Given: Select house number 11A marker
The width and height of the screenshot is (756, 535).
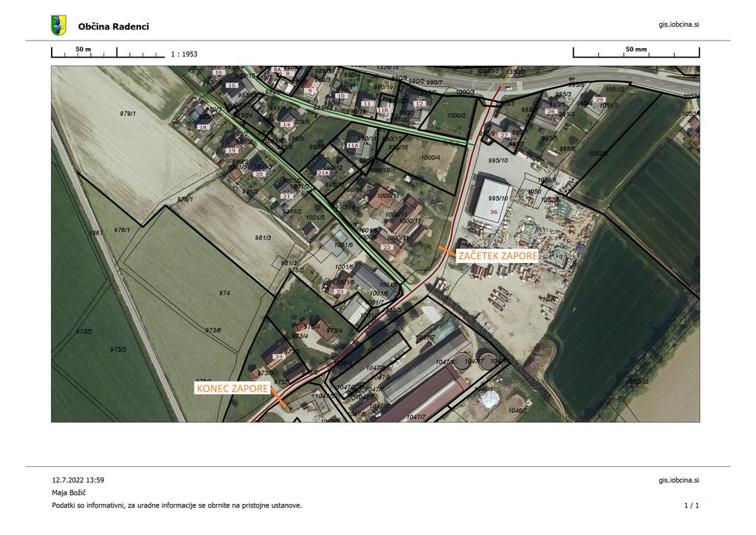Looking at the screenshot, I should 352,146.
